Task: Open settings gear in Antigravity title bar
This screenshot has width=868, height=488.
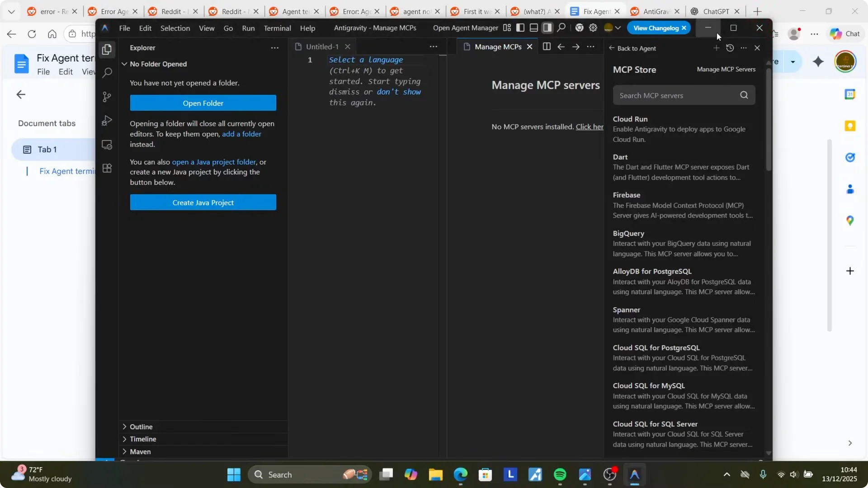Action: 593,28
